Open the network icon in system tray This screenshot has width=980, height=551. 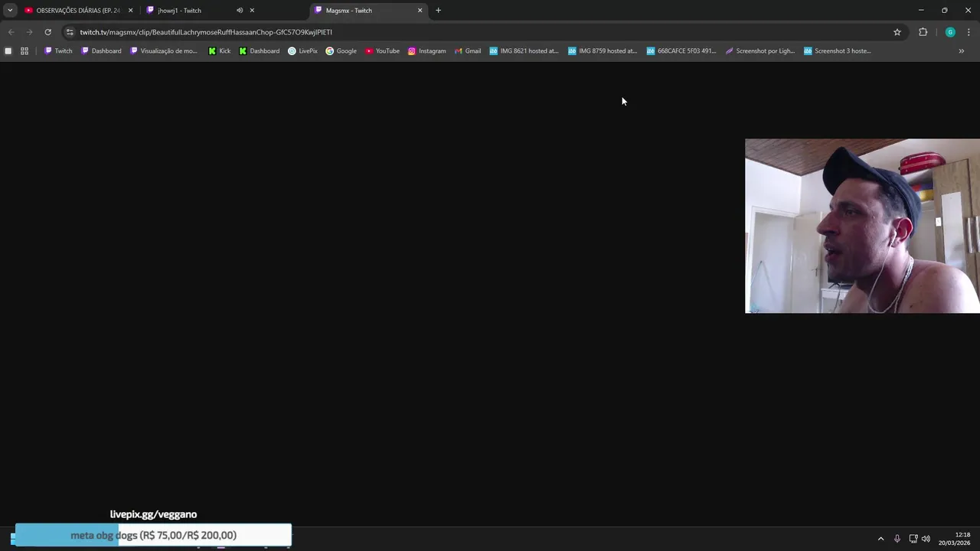pos(913,539)
